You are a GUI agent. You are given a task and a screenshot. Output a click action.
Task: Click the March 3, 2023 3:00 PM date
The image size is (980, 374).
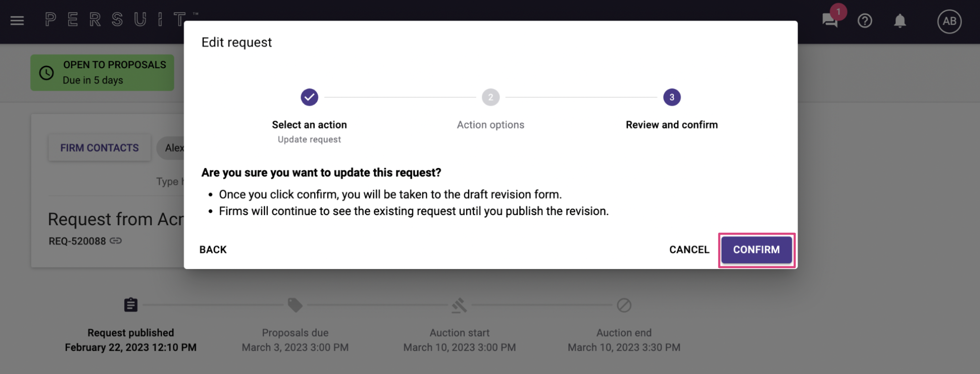point(295,347)
